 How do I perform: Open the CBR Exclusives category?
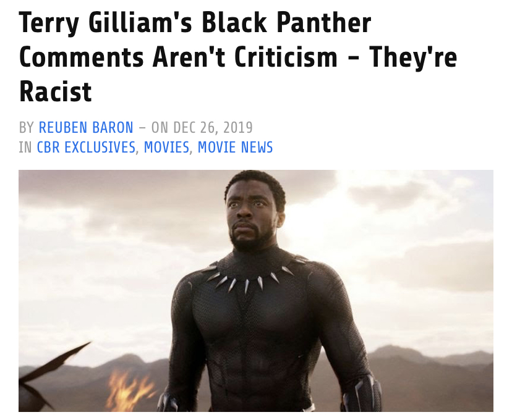click(x=86, y=147)
